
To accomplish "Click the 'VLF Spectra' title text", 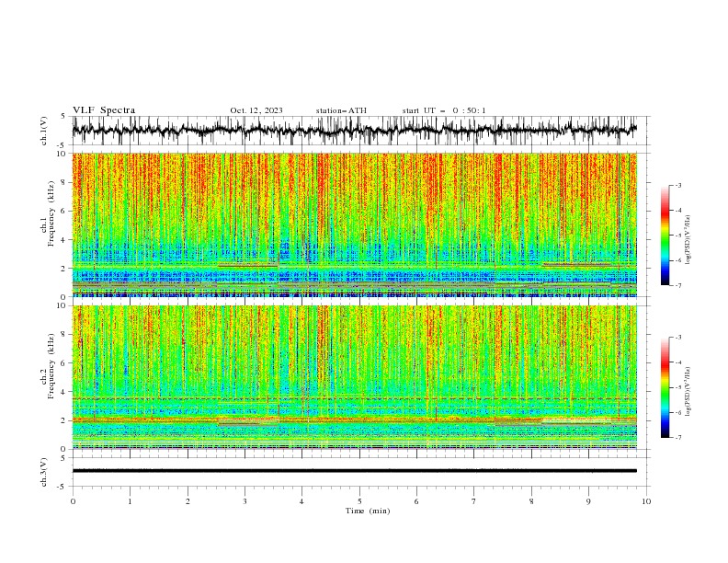I will [104, 110].
